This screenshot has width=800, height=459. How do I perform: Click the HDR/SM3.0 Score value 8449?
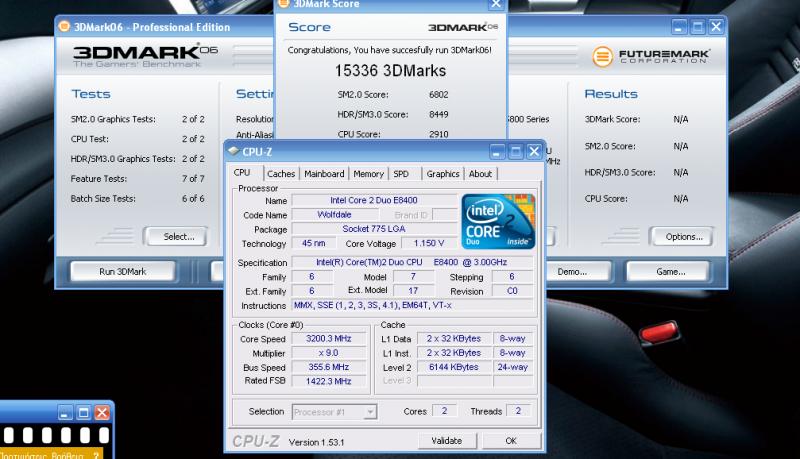(439, 114)
